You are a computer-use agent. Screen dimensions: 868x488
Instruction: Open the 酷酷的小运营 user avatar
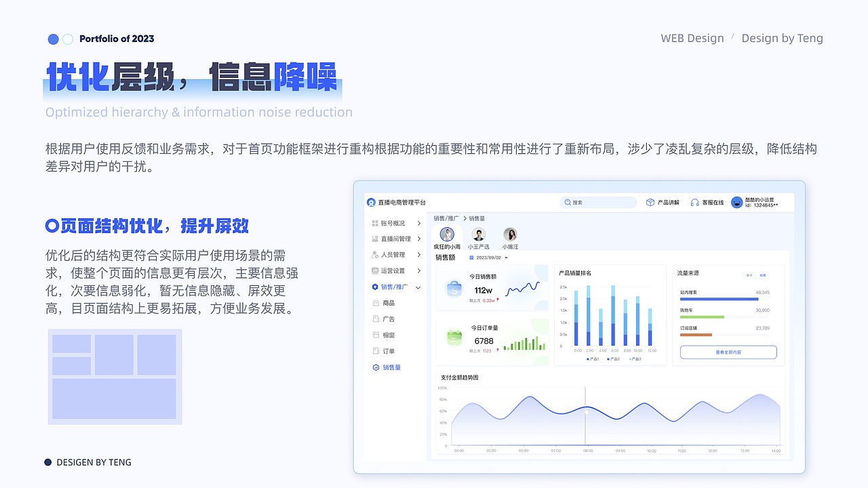pos(737,202)
